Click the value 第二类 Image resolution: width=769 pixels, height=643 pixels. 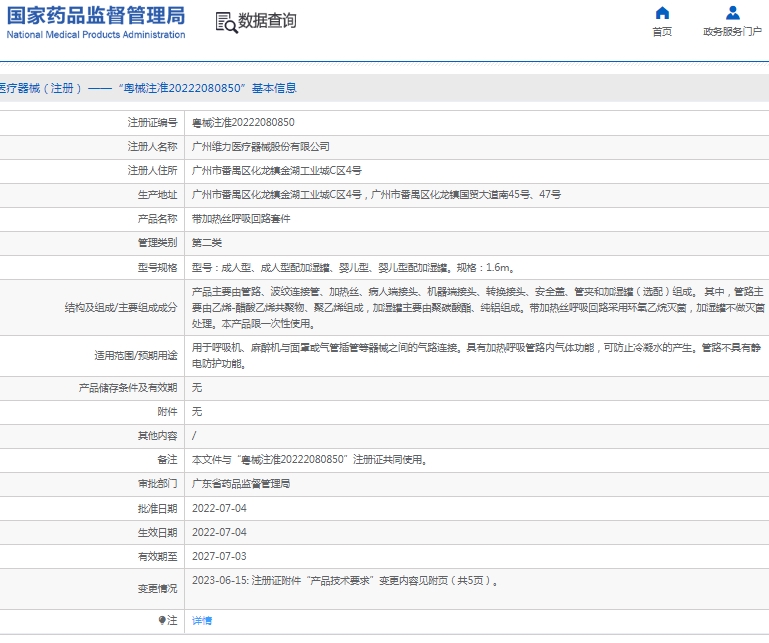(x=206, y=243)
